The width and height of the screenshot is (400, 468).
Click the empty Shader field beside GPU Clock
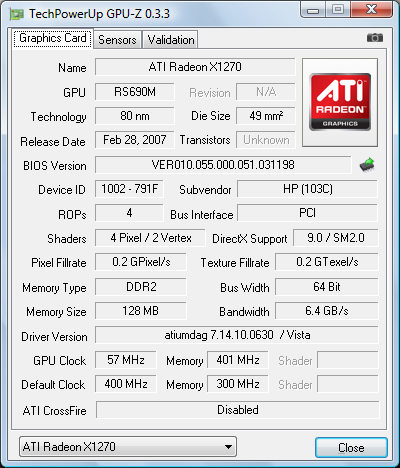pos(348,360)
